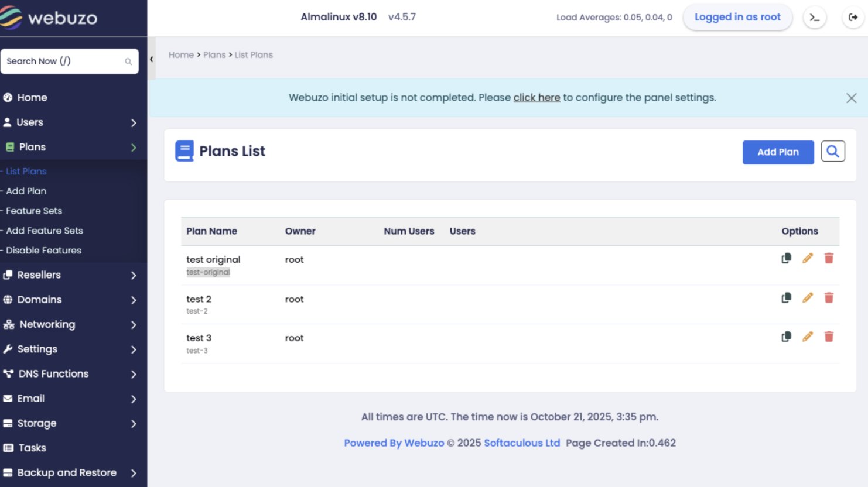Expand the Storage menu chevron
The image size is (868, 487).
click(134, 424)
